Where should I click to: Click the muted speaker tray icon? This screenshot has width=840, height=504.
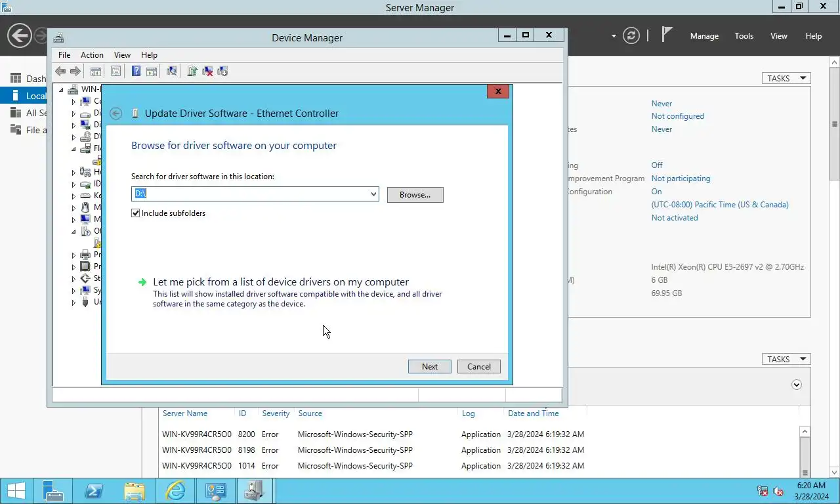778,491
